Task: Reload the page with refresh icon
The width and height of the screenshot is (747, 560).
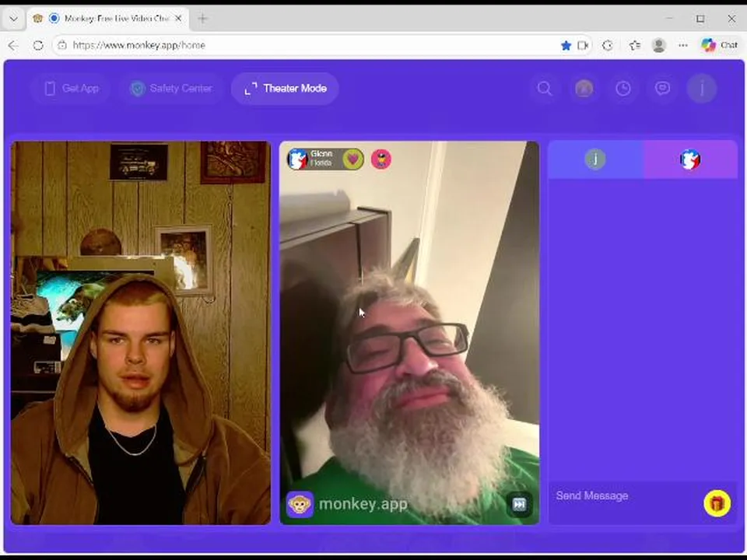Action: point(38,45)
